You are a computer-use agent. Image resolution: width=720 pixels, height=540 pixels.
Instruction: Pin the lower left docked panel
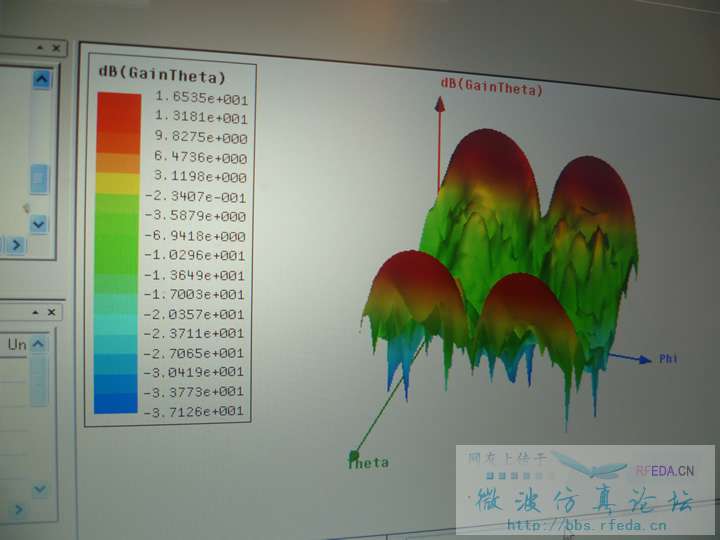[35, 312]
